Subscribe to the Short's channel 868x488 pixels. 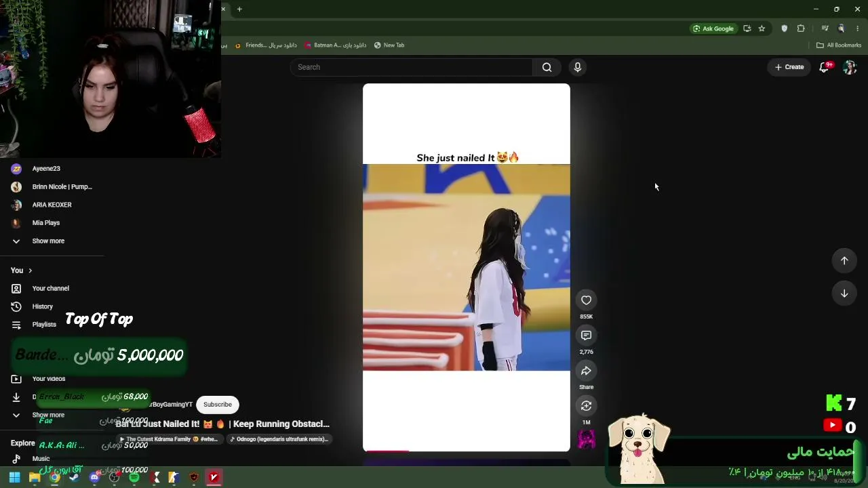[218, 405]
